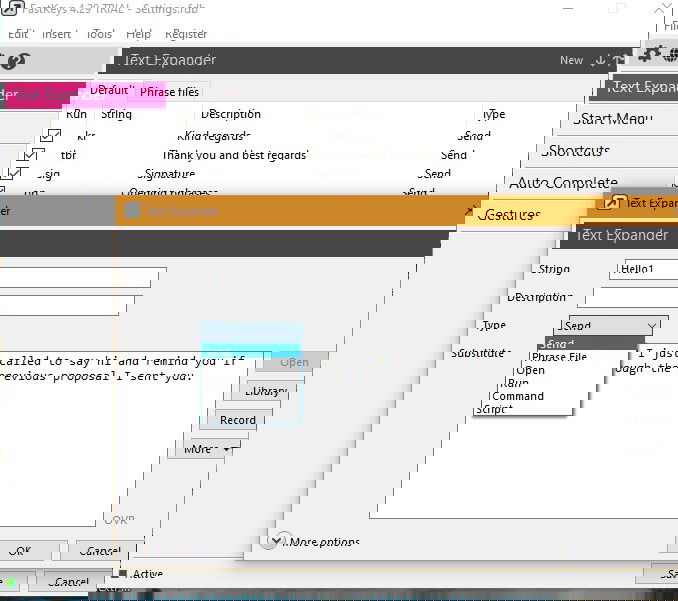Screen dimensions: 678x601
Task: Choose Open in the Type list
Action: pos(530,371)
